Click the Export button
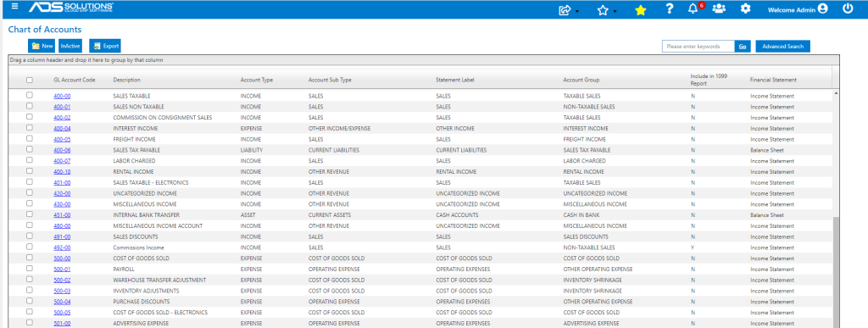The width and height of the screenshot is (868, 328). tap(104, 46)
